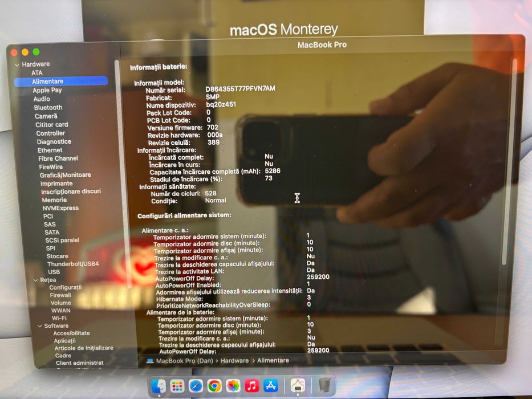The width and height of the screenshot is (532, 399).
Task: Open Finder from the Dock
Action: pyautogui.click(x=159, y=386)
